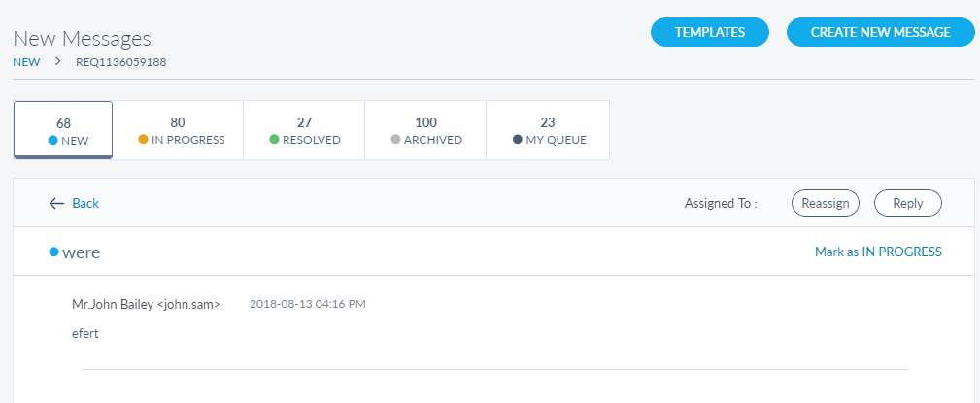Screen dimensions: 980x403
Task: Select the REQ1136059188 breadcrumb item
Action: point(121,62)
